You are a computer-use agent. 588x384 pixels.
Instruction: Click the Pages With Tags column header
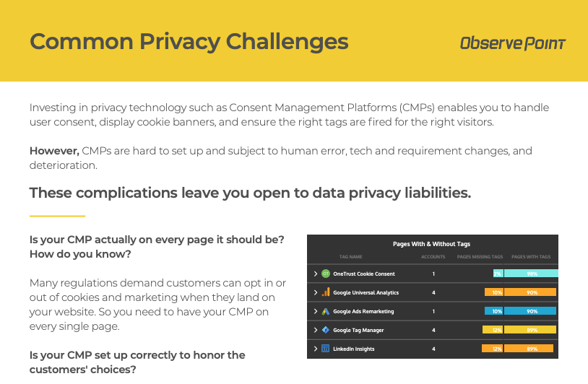tap(531, 256)
